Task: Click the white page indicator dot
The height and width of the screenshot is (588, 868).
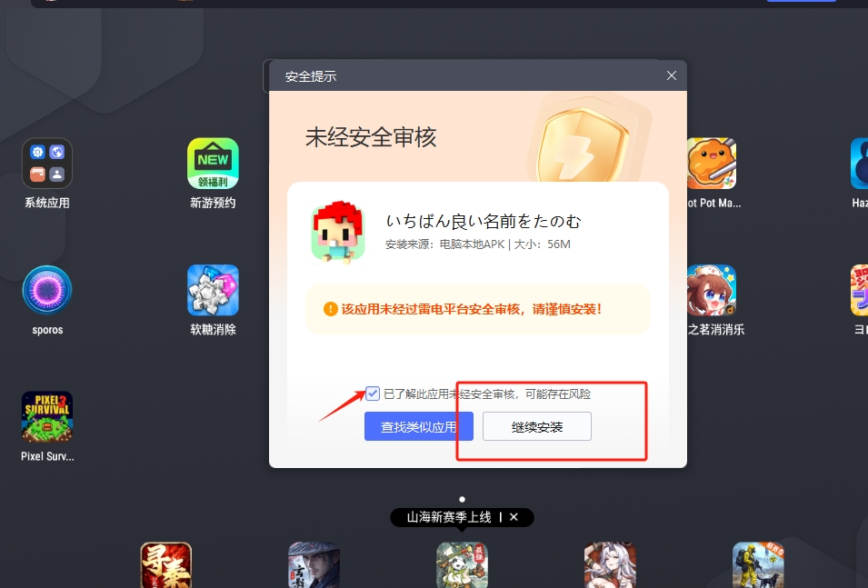Action: point(462,499)
